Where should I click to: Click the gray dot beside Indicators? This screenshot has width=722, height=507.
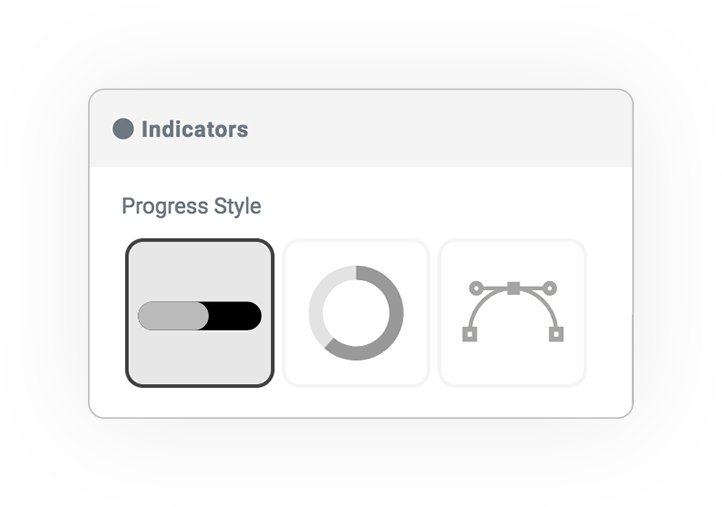point(123,129)
